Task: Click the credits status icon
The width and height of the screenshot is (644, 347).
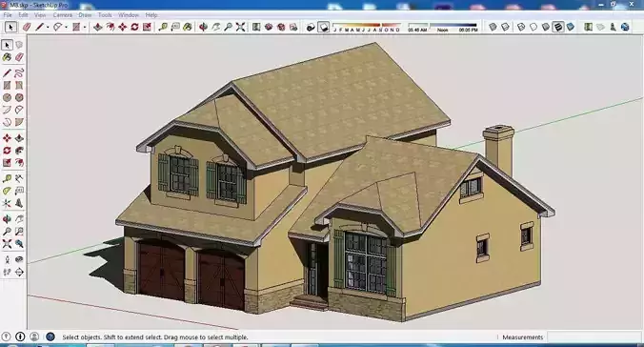Action: 20,337
